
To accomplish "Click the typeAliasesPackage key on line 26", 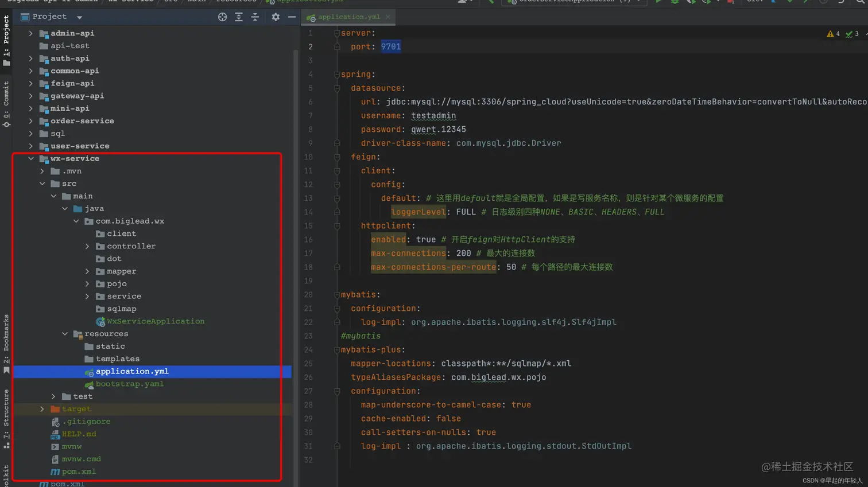I will pos(396,377).
